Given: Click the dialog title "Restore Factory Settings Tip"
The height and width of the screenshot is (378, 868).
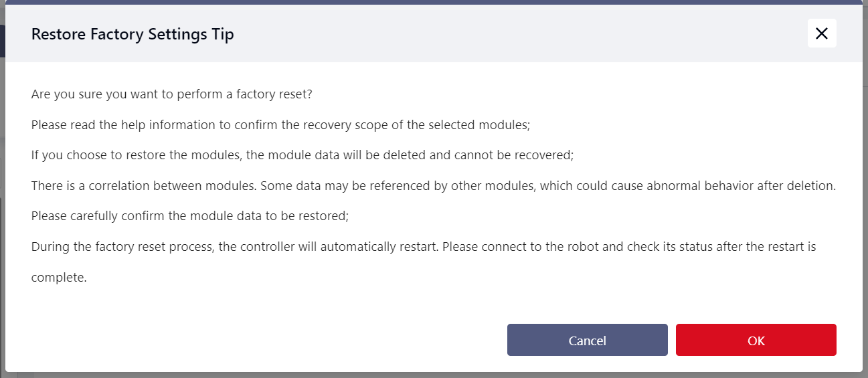Looking at the screenshot, I should pyautogui.click(x=133, y=34).
